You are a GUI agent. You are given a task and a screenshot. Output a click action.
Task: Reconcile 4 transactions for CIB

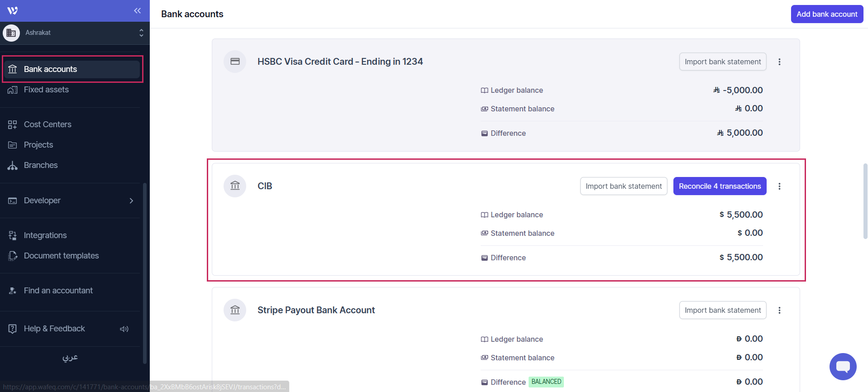pos(720,186)
